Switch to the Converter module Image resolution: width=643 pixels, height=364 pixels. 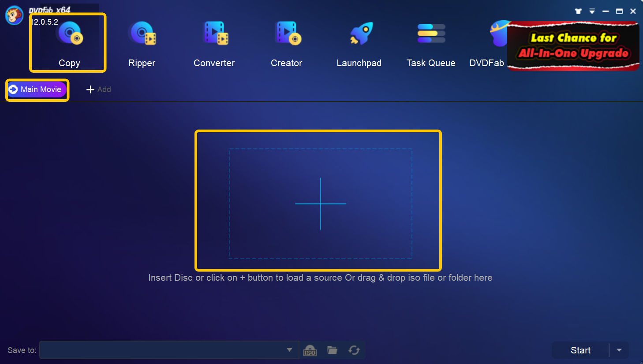(214, 44)
